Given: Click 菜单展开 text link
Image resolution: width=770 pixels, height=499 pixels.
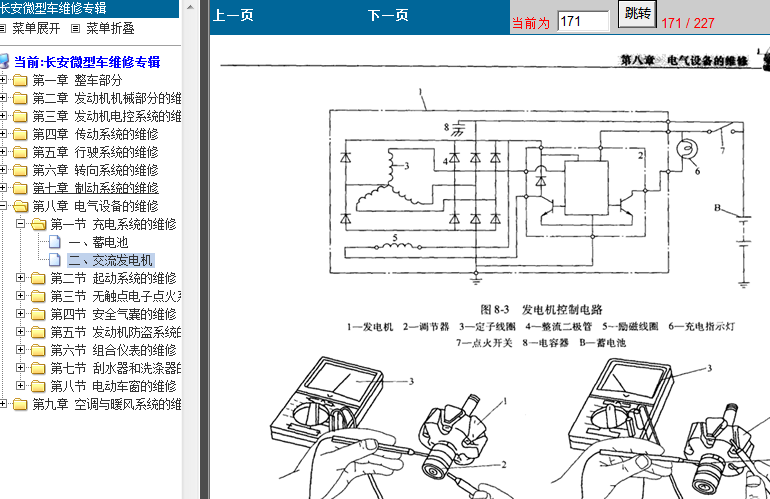Looking at the screenshot, I should click(36, 28).
